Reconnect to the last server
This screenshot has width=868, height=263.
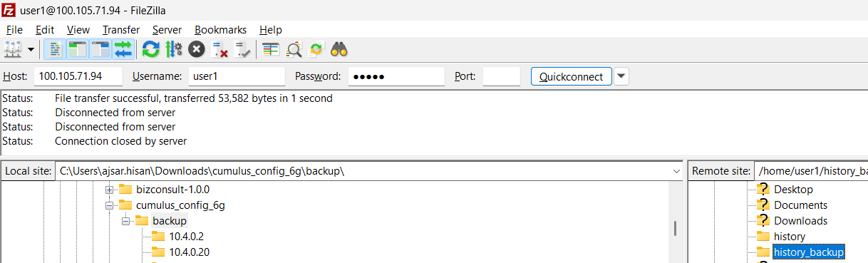point(243,49)
